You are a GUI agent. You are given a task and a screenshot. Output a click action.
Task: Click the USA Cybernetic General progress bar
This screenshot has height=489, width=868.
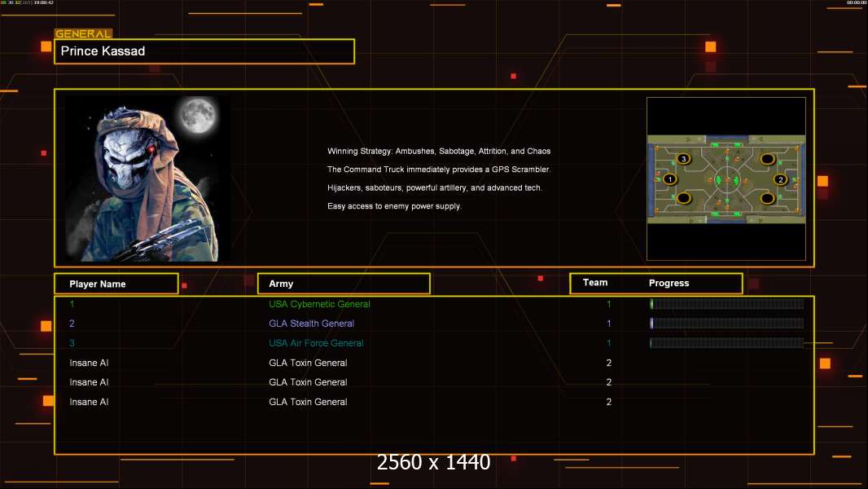pos(727,303)
